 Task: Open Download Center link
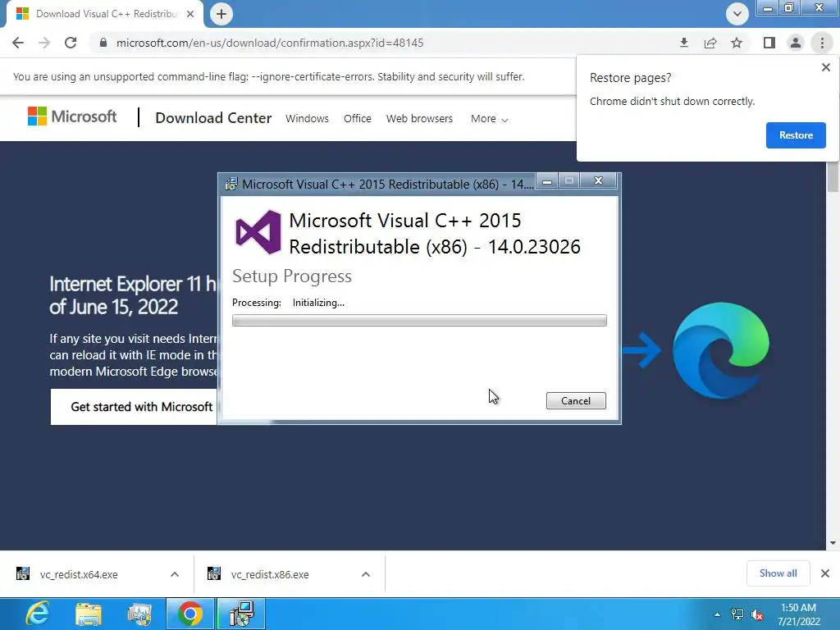pos(213,118)
